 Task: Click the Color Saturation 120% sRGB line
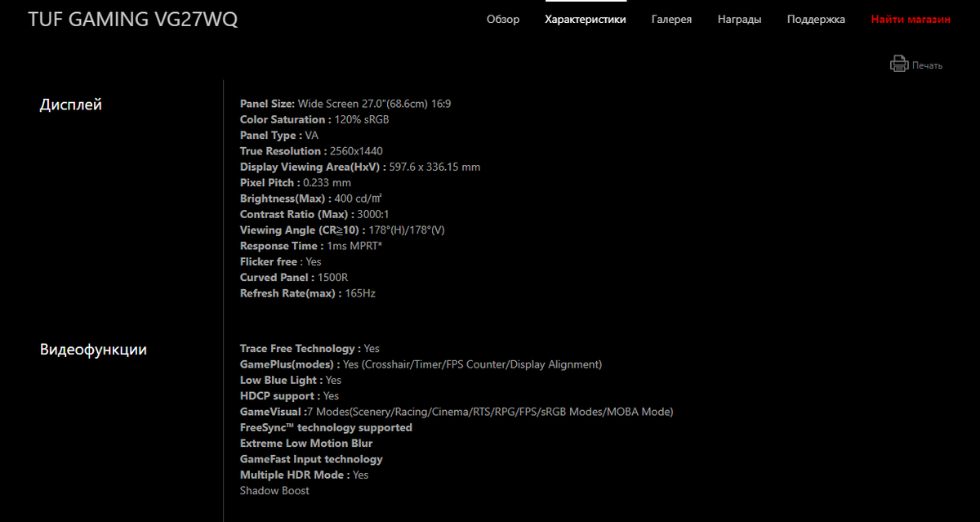[x=314, y=119]
